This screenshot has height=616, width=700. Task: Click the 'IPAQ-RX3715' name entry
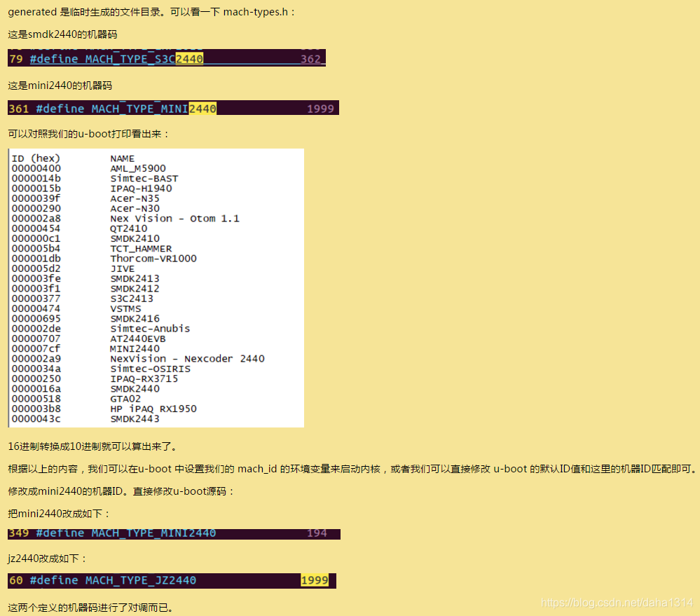point(144,378)
